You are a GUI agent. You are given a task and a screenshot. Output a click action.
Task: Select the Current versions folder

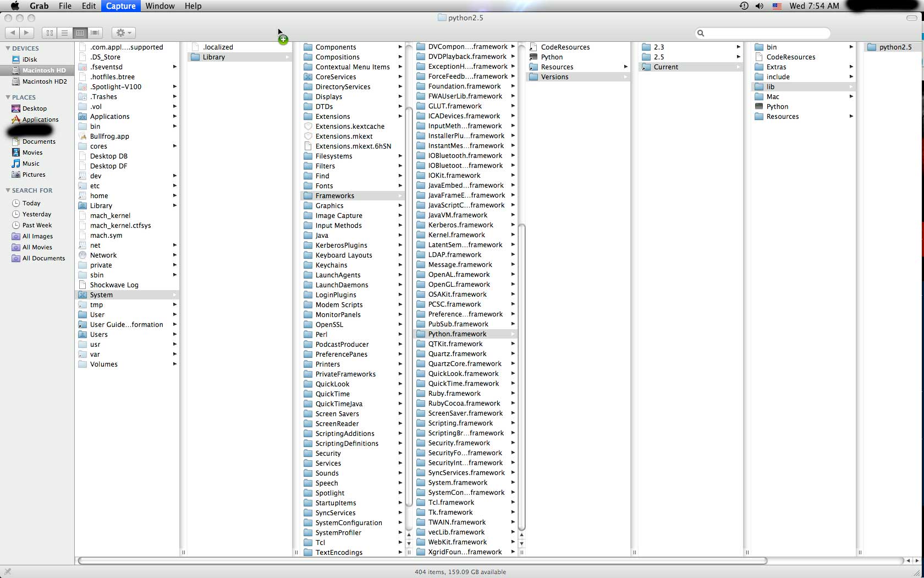[x=691, y=67]
